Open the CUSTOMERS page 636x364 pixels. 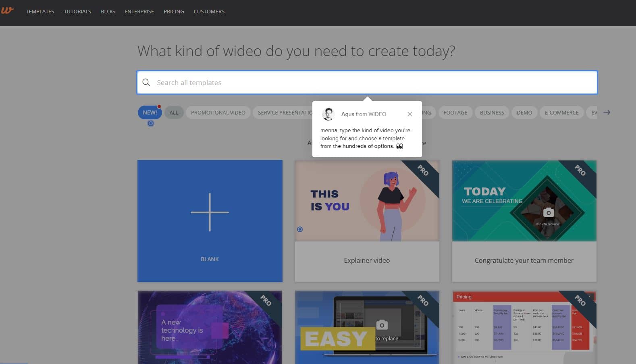tap(209, 11)
